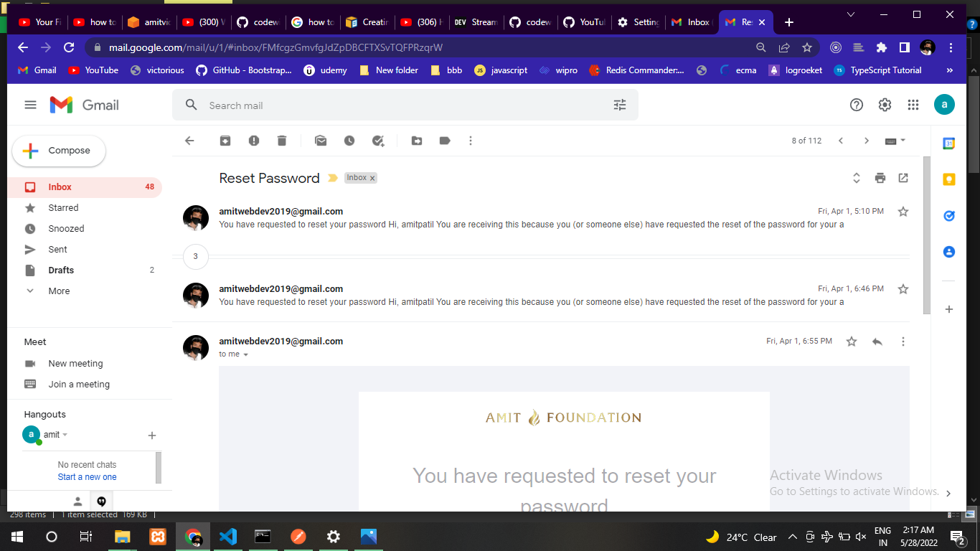Open the email in a new window
Viewport: 980px width, 551px height.
click(x=903, y=178)
